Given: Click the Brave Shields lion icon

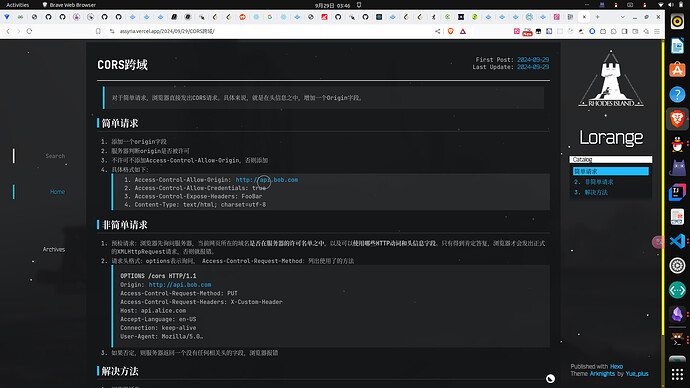Looking at the screenshot, I should point(450,31).
